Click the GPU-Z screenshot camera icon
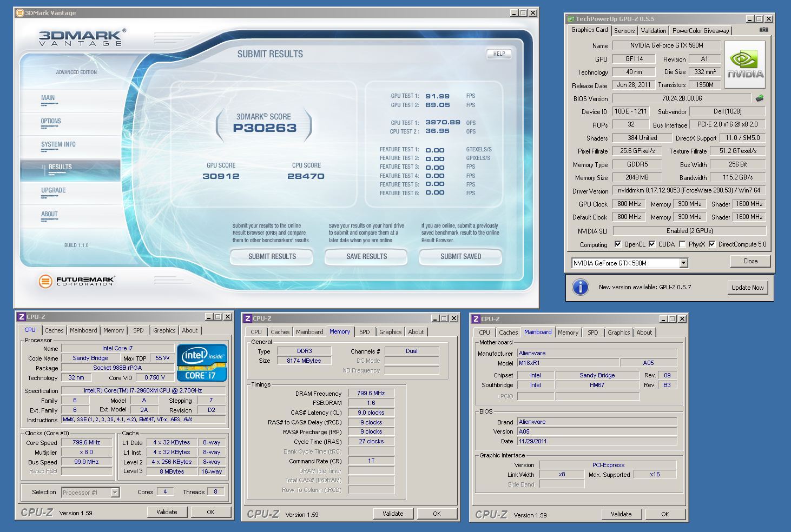The image size is (791, 532). coord(763,30)
